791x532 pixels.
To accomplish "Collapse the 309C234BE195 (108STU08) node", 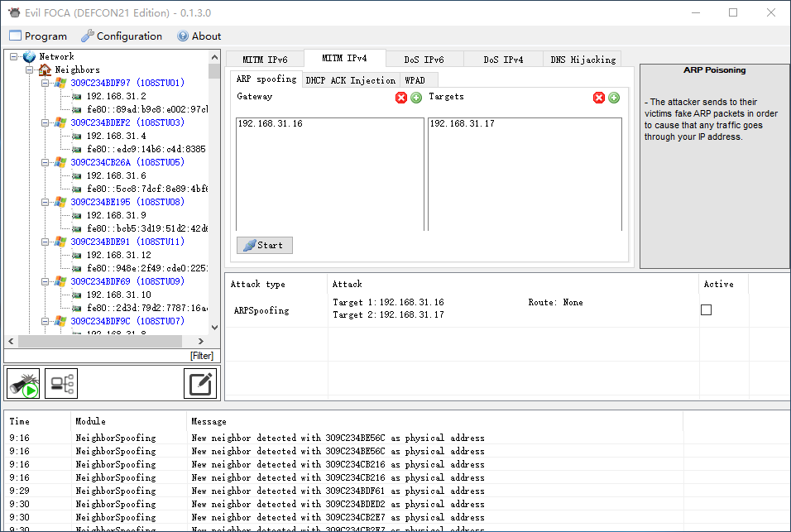I will pyautogui.click(x=45, y=202).
